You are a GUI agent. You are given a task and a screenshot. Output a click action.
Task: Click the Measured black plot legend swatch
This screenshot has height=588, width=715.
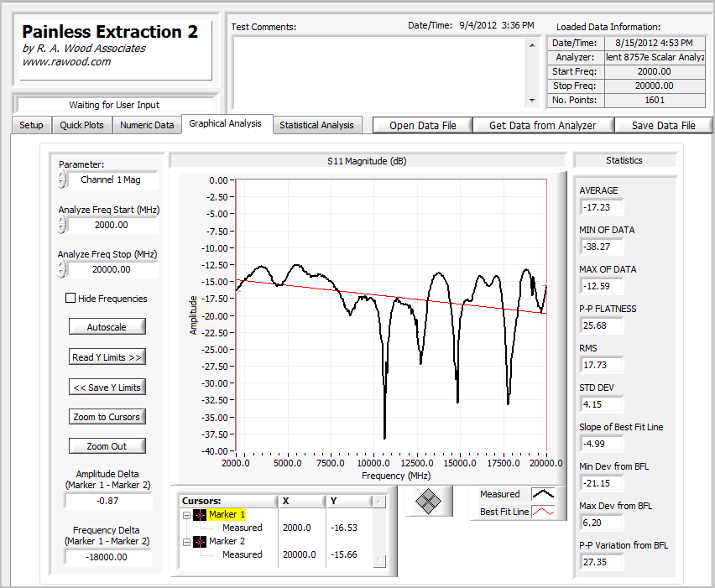click(543, 494)
